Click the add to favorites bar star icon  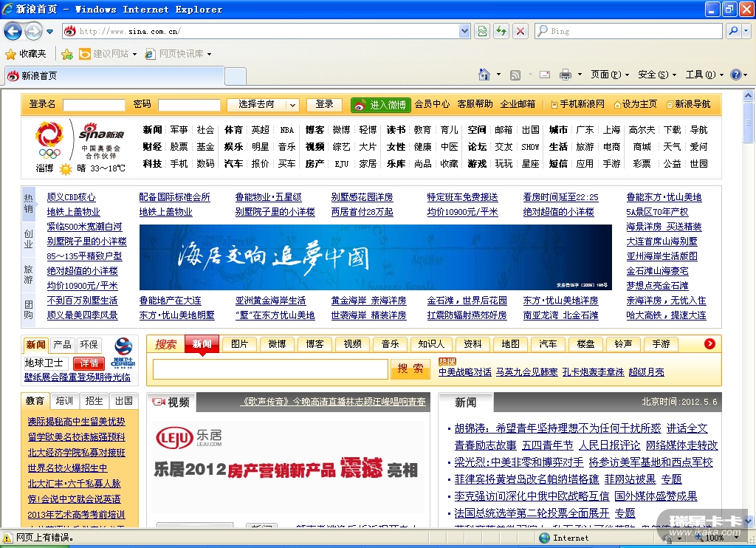coord(67,54)
